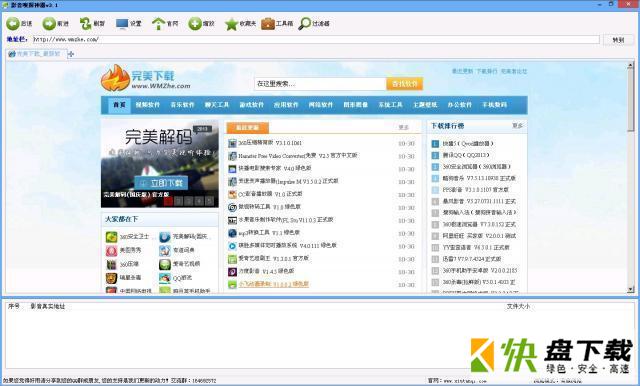Open Settings (设置) monitor icon
Image resolution: width=640 pixels, height=386 pixels.
[122, 24]
